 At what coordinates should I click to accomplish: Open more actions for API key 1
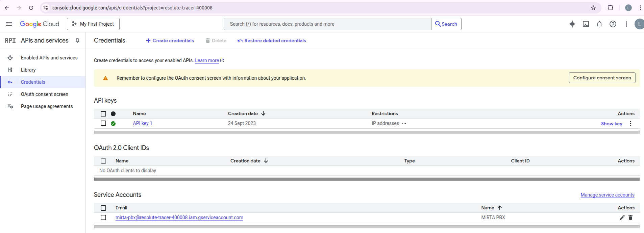pyautogui.click(x=630, y=124)
